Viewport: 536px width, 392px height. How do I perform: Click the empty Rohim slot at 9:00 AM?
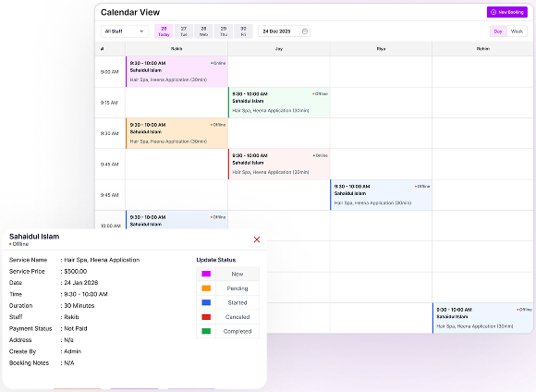pos(482,71)
